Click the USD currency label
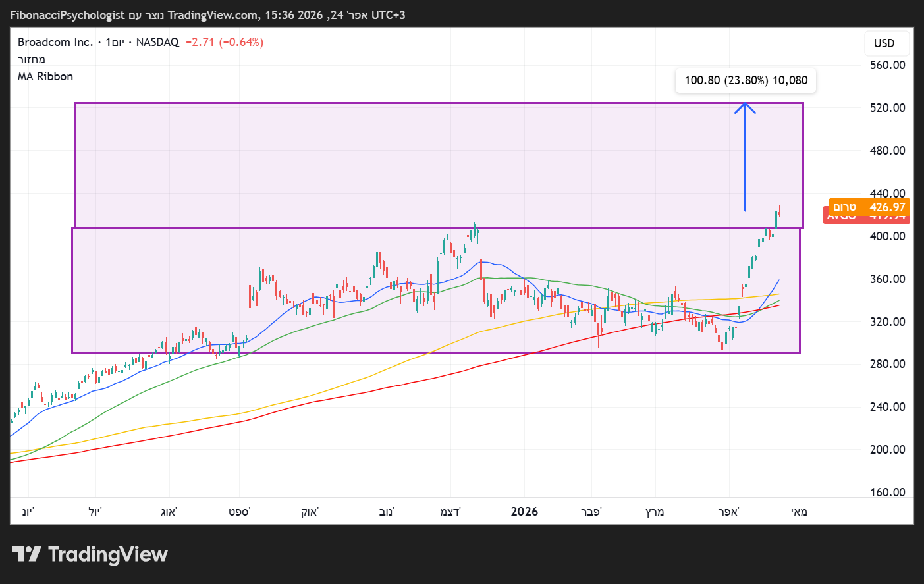Viewport: 924px width, 584px height. coord(884,43)
